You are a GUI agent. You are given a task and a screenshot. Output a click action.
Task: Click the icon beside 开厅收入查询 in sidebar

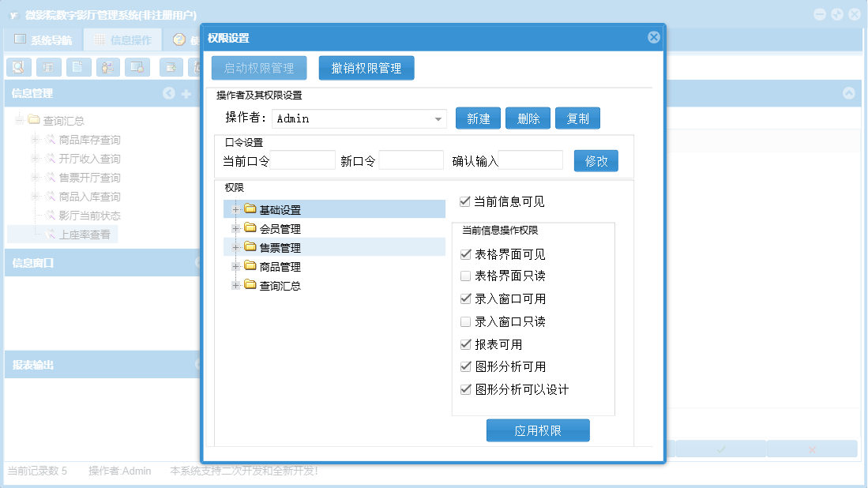click(x=50, y=158)
